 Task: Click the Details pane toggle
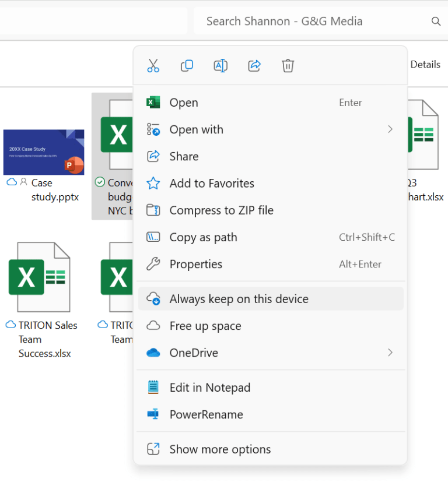click(x=425, y=64)
